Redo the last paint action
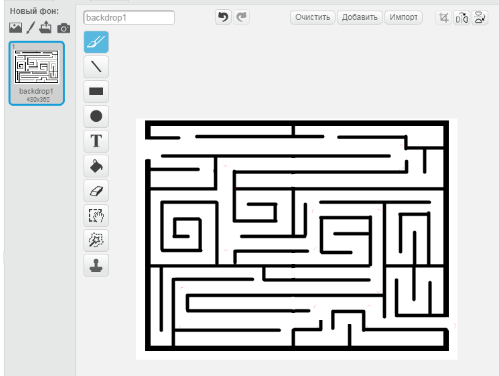The width and height of the screenshot is (499, 376). [x=241, y=17]
